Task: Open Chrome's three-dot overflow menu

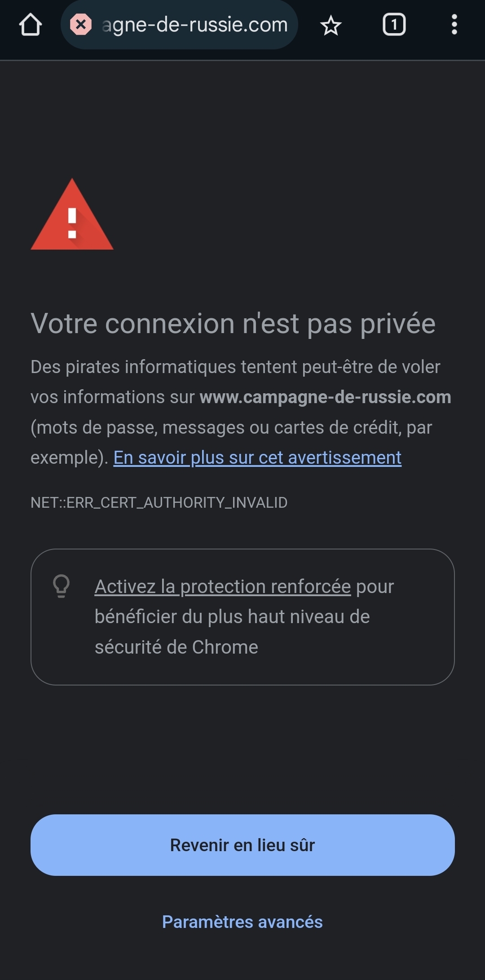Action: pyautogui.click(x=454, y=25)
